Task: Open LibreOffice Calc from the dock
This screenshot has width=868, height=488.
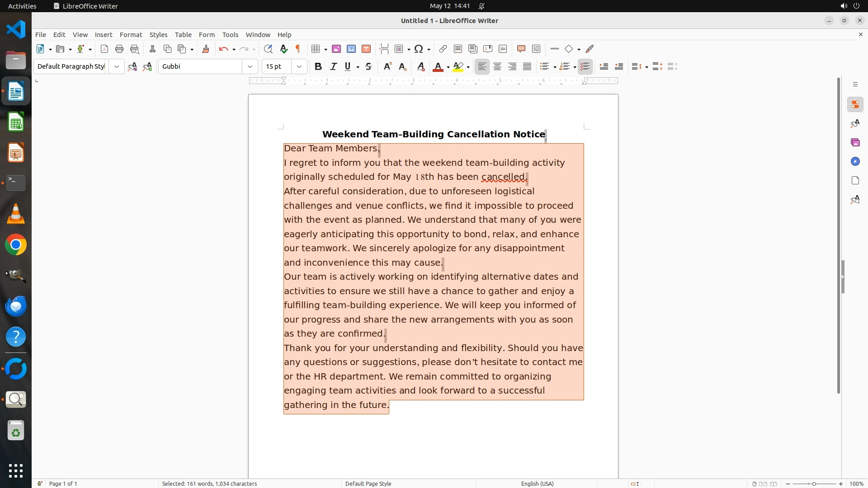Action: (16, 122)
